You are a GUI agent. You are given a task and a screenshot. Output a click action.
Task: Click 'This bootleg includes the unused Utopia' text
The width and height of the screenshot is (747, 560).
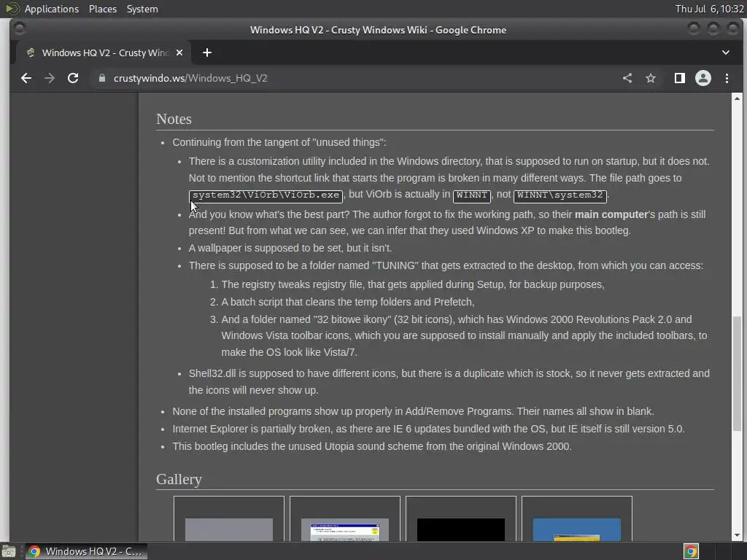coord(371,447)
